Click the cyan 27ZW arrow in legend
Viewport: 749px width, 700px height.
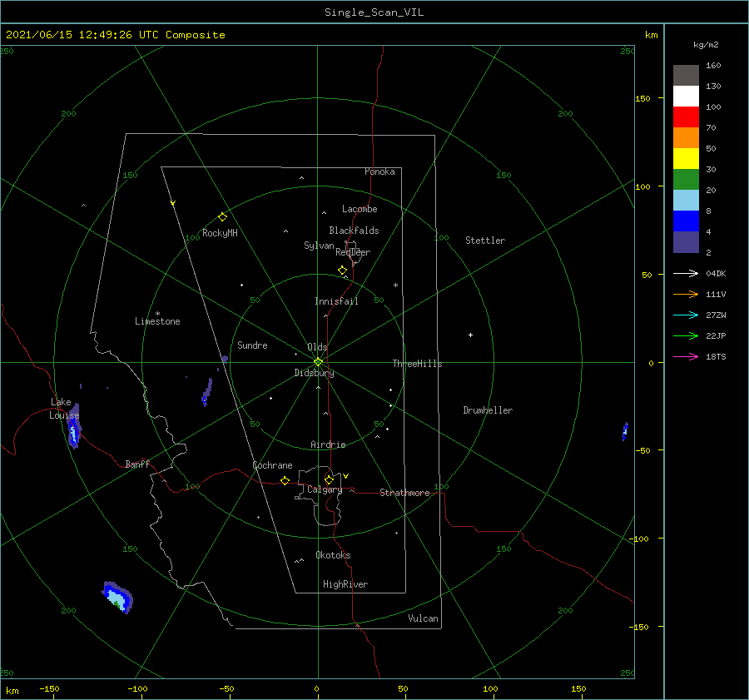coord(686,315)
